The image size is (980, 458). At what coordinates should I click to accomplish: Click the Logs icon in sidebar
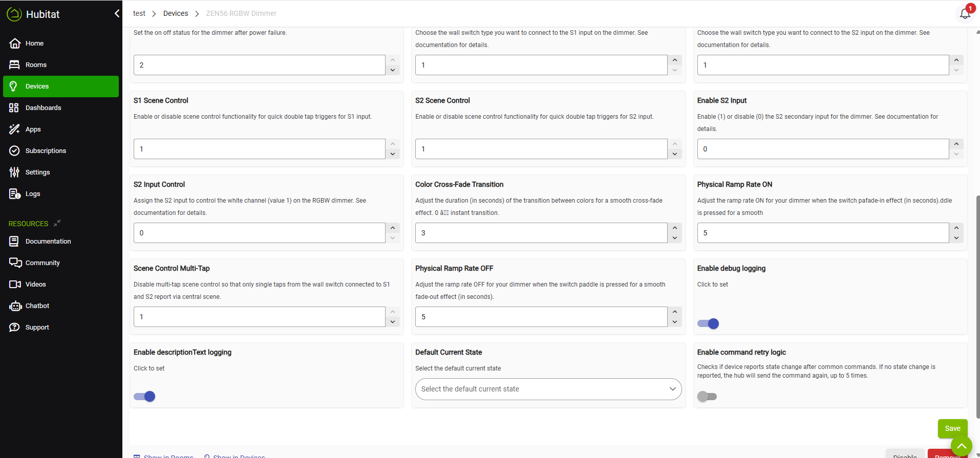(x=15, y=194)
